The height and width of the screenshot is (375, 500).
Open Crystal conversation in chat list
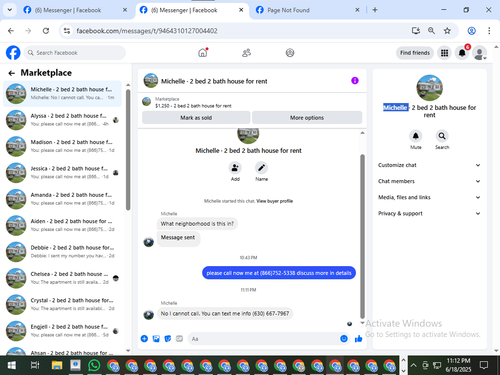(62, 304)
